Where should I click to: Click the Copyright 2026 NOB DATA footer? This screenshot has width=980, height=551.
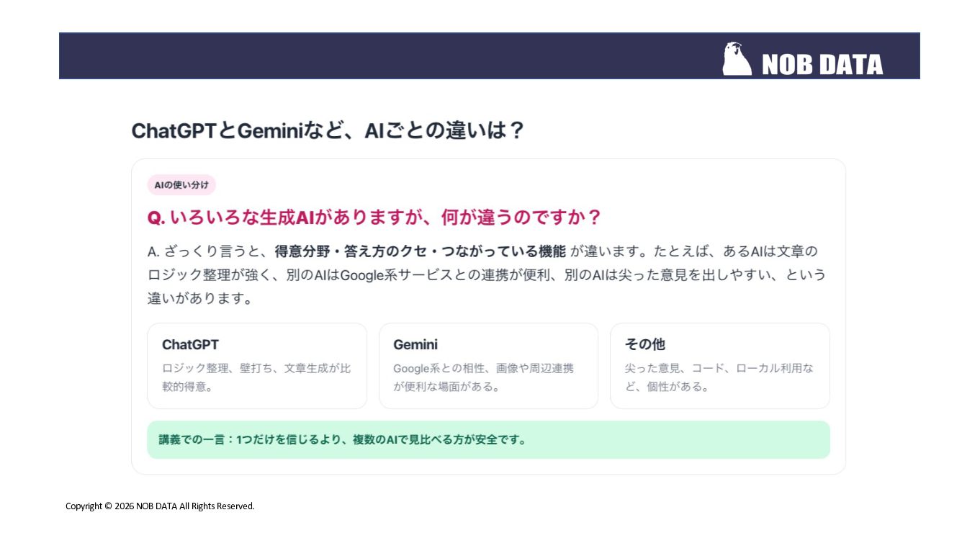pos(160,506)
